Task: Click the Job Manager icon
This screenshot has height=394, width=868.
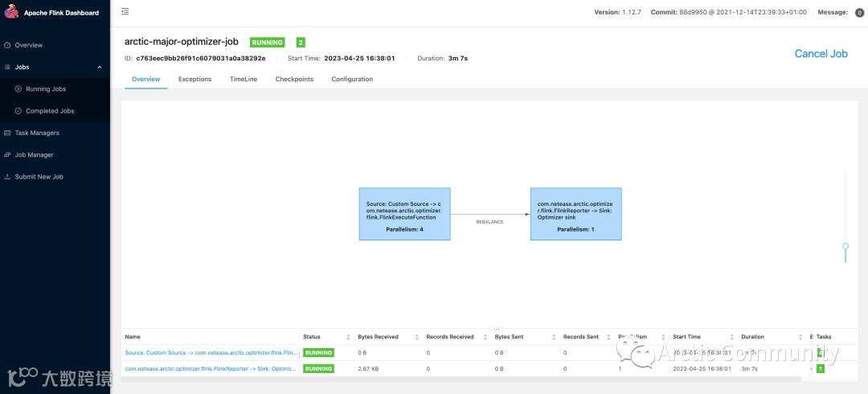Action: pos(7,154)
